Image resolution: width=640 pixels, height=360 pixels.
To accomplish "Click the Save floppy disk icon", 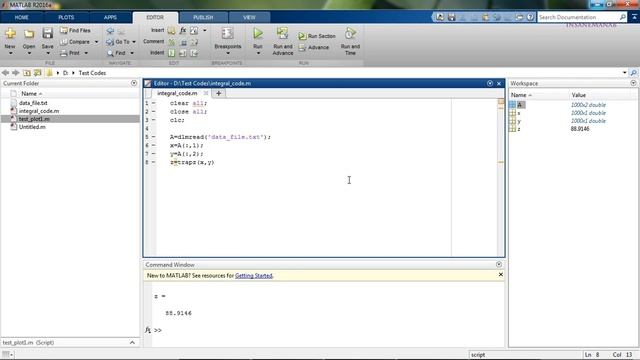I will [47, 33].
